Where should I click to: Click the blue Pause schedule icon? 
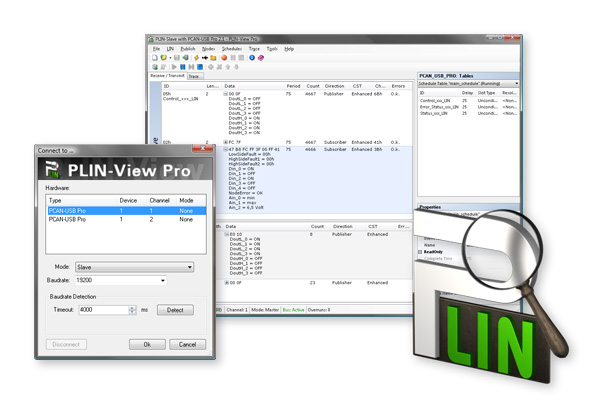pyautogui.click(x=183, y=67)
